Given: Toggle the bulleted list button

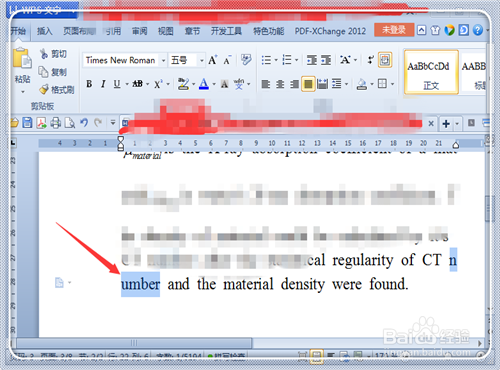Looking at the screenshot, I should pos(266,60).
